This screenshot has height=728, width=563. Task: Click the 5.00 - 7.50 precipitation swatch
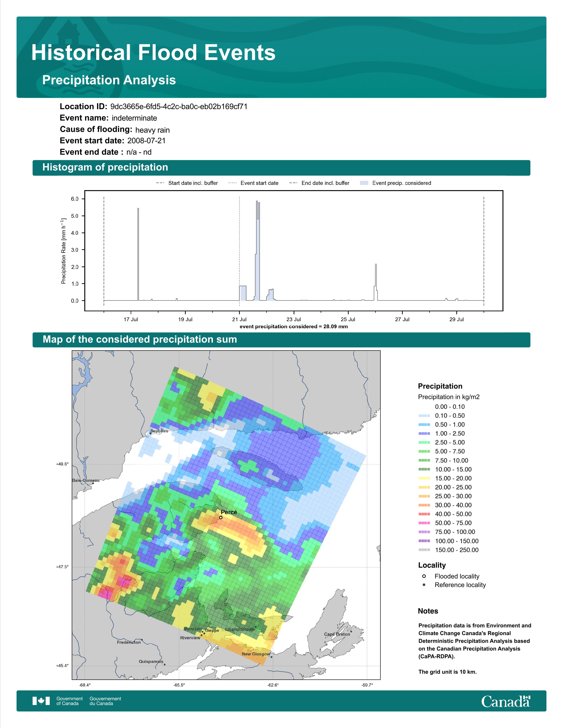pyautogui.click(x=424, y=452)
